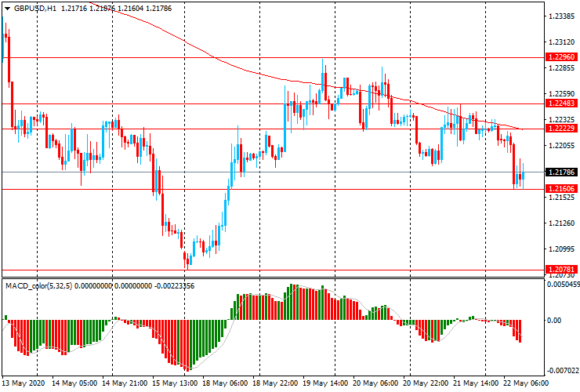
Task: Select the 18 May 22:00 time label
Action: tap(275, 383)
